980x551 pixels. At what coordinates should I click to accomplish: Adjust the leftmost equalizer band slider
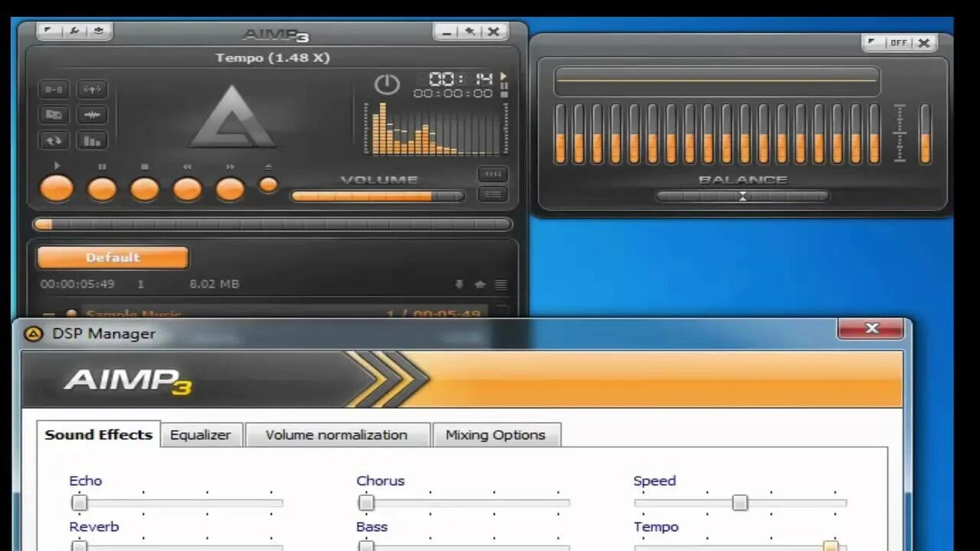point(560,133)
